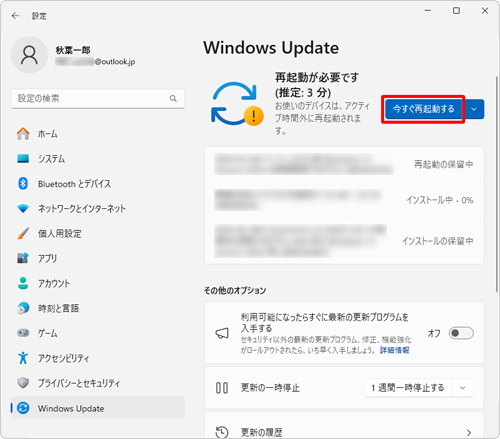Open 個人用設定 paintbrush icon
Screen dimensions: 500x439
(x=23, y=233)
